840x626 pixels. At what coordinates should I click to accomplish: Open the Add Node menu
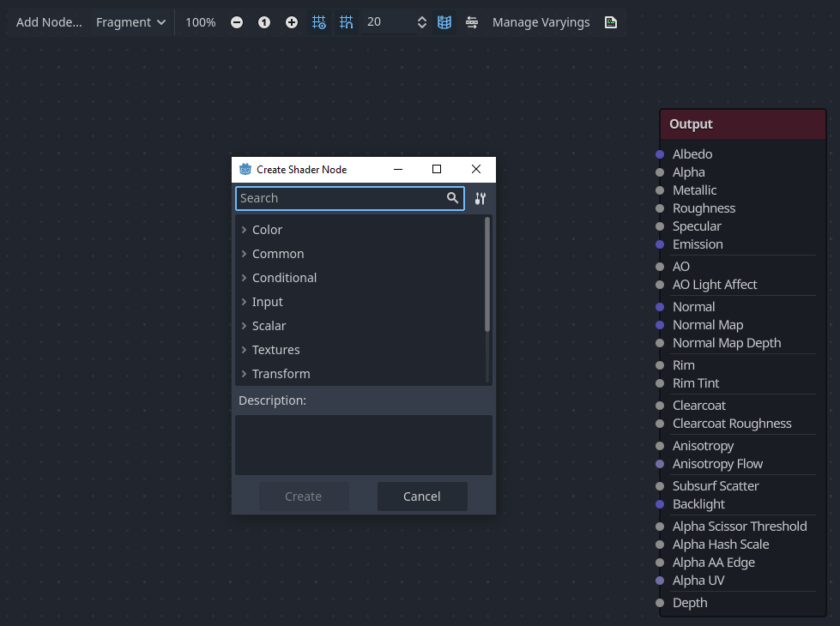[x=49, y=22]
